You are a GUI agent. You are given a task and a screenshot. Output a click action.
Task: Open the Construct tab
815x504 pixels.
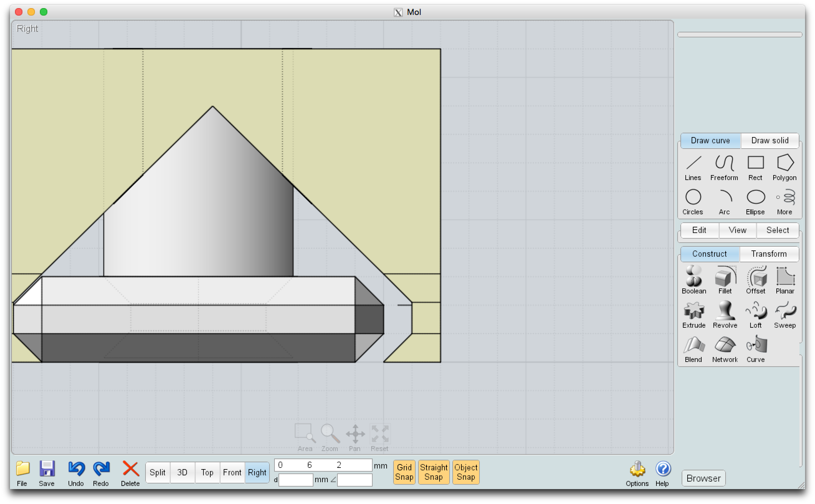point(709,254)
